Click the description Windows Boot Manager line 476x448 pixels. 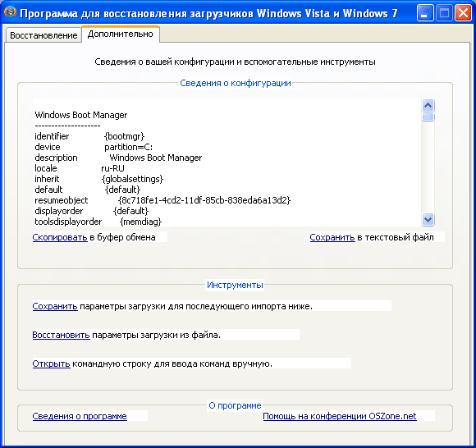(118, 158)
